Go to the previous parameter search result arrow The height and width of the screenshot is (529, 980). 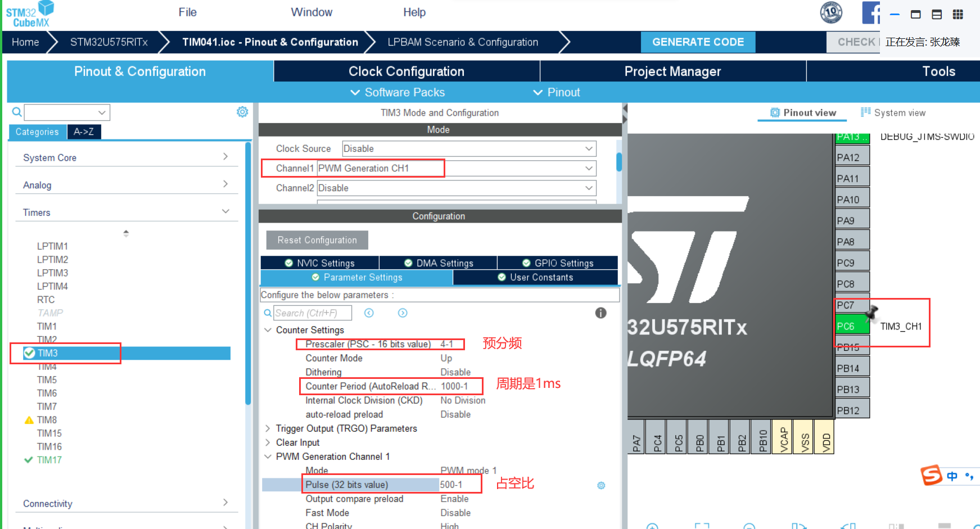369,313
